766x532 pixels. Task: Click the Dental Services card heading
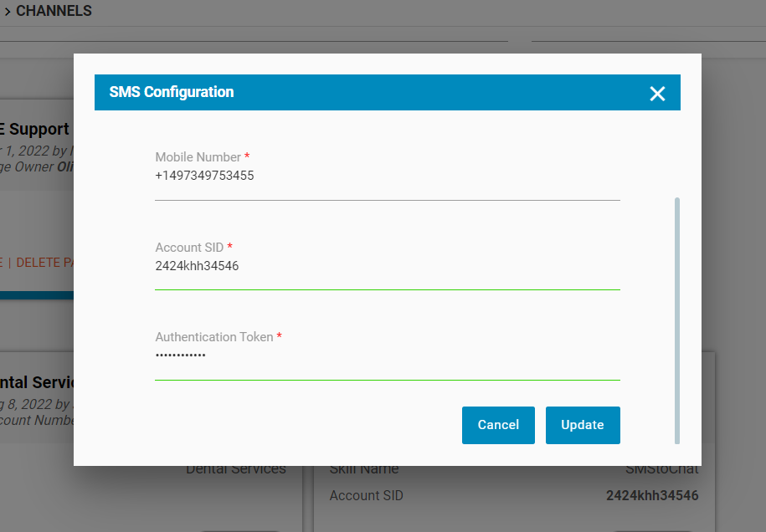[38, 382]
